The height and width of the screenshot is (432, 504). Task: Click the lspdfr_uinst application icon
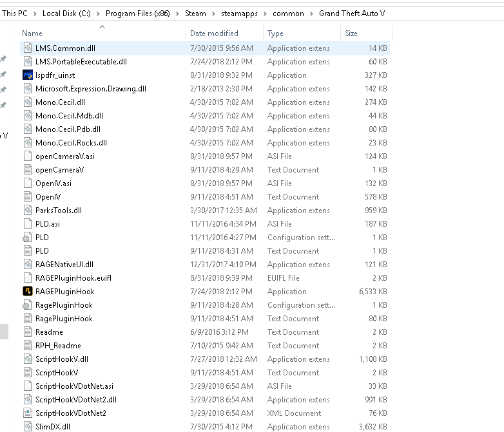(x=28, y=75)
